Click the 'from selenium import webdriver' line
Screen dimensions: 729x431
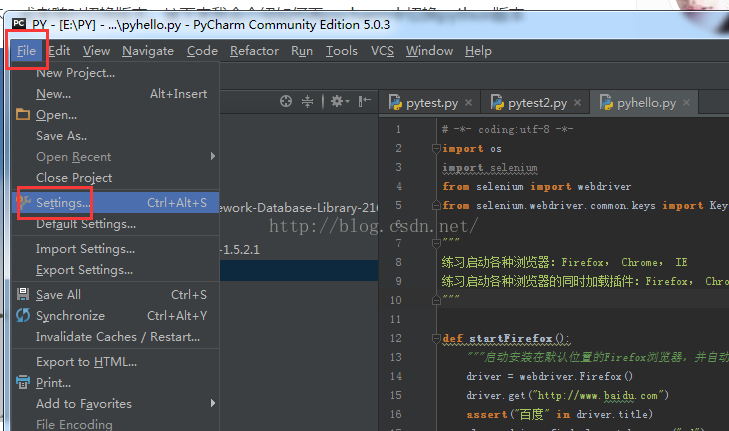[537, 186]
